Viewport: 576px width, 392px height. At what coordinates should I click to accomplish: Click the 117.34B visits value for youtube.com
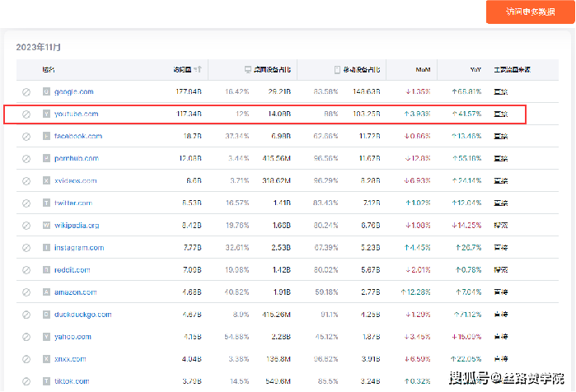(189, 114)
